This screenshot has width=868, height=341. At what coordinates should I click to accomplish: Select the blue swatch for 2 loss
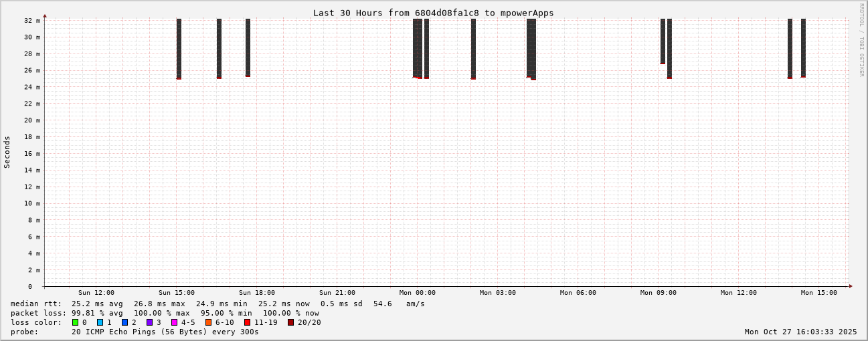click(x=124, y=322)
